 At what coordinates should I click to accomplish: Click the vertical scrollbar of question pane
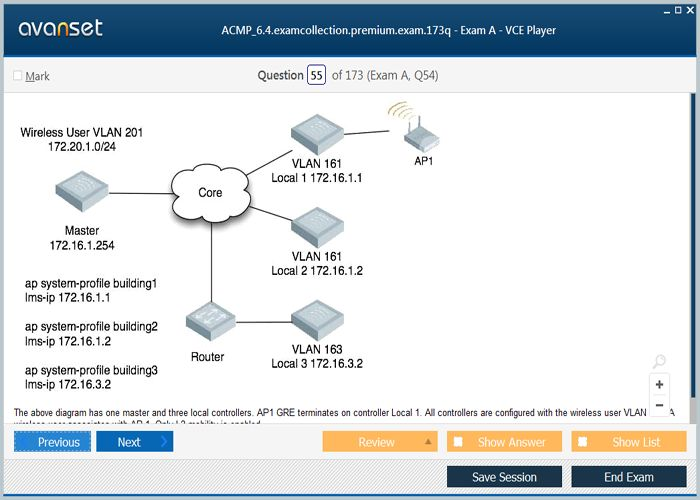tap(692, 250)
